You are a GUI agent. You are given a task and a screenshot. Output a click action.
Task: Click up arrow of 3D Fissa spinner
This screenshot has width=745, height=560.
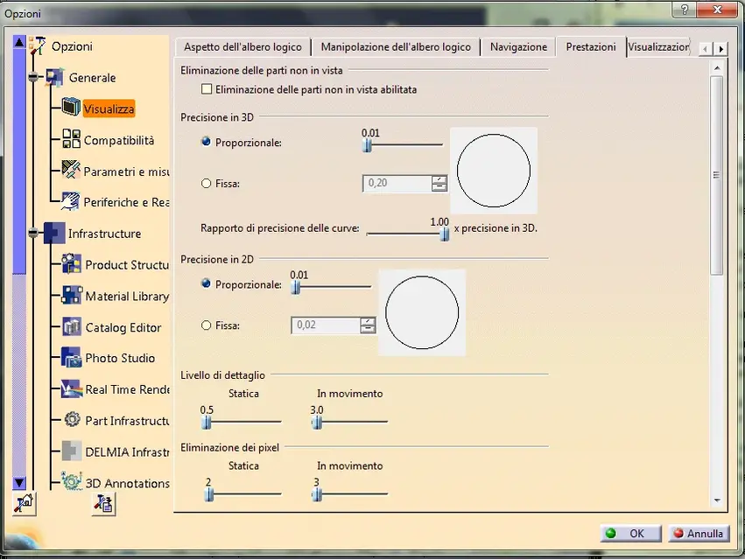point(439,179)
